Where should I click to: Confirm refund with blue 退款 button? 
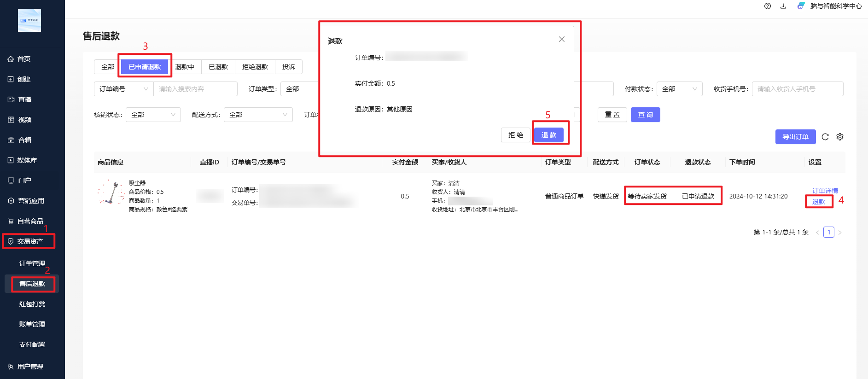point(549,135)
